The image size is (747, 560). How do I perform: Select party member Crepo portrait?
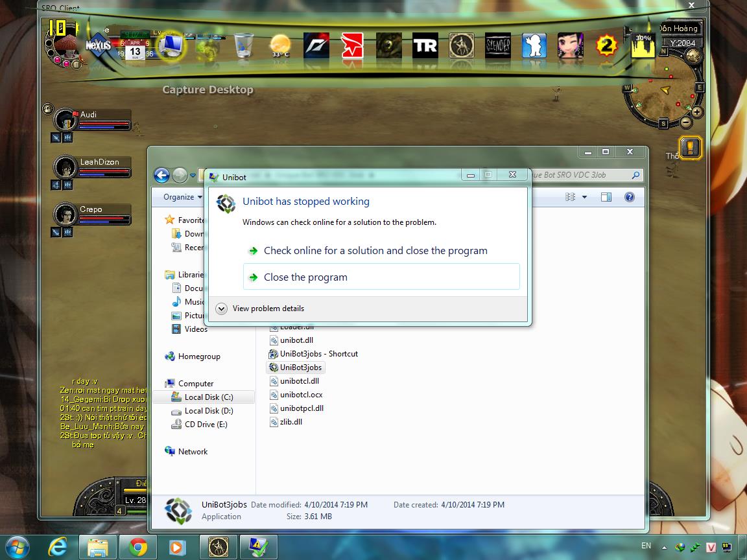pos(65,215)
